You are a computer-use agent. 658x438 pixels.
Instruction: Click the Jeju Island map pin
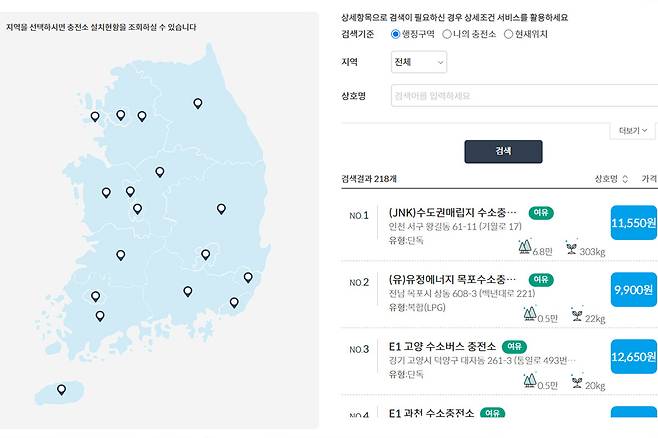[x=61, y=389]
